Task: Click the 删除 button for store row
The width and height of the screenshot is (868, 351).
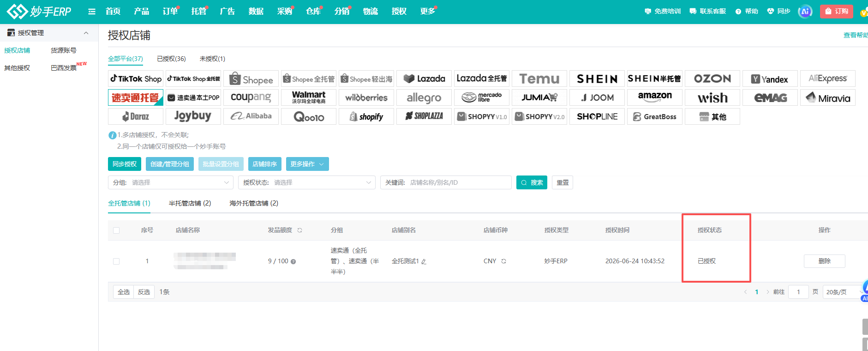Action: coord(825,261)
